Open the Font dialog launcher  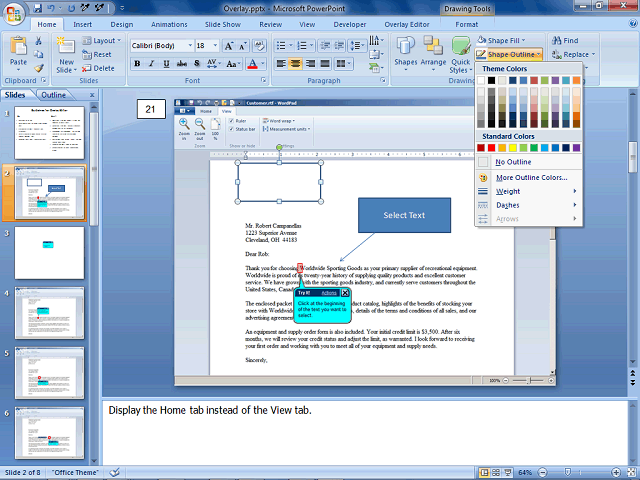click(263, 80)
